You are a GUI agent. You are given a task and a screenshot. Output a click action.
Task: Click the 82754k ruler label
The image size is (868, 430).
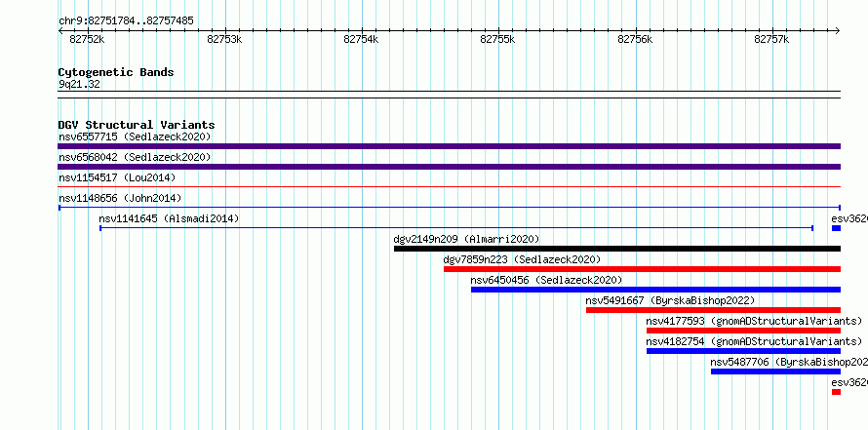coord(361,39)
